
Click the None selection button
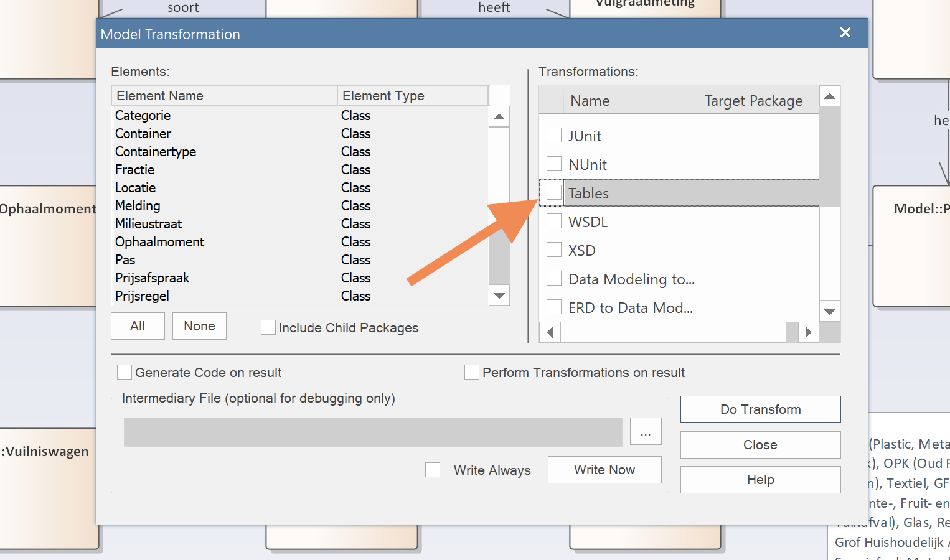(x=199, y=326)
